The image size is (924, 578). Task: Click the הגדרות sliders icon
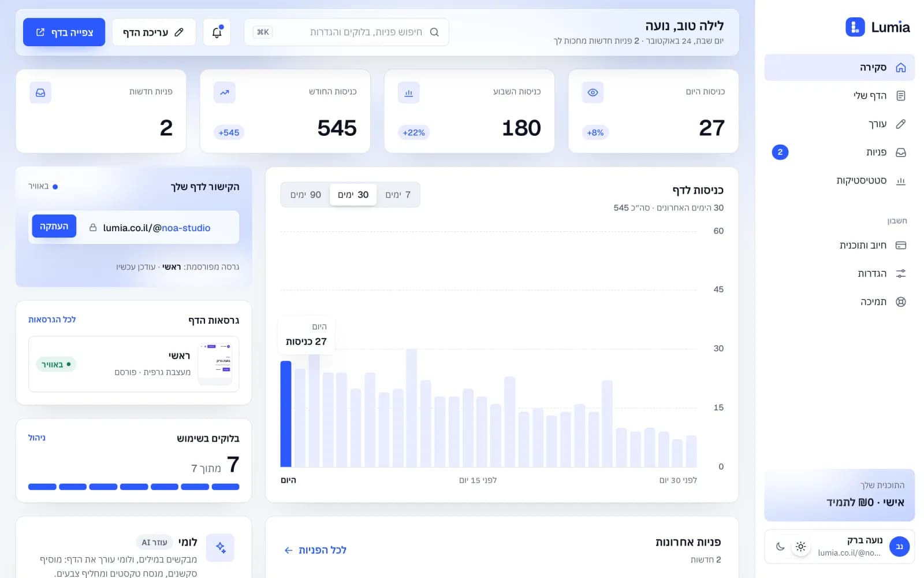pos(900,274)
